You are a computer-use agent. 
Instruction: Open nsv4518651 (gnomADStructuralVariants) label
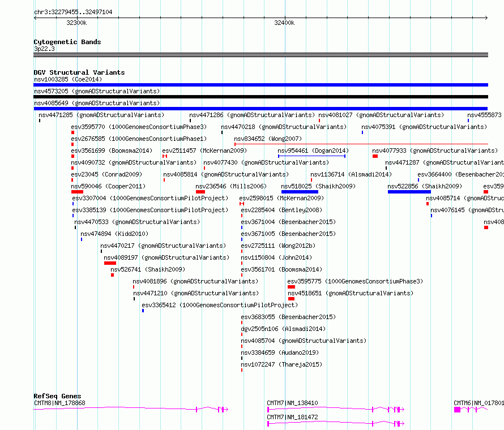(x=351, y=293)
